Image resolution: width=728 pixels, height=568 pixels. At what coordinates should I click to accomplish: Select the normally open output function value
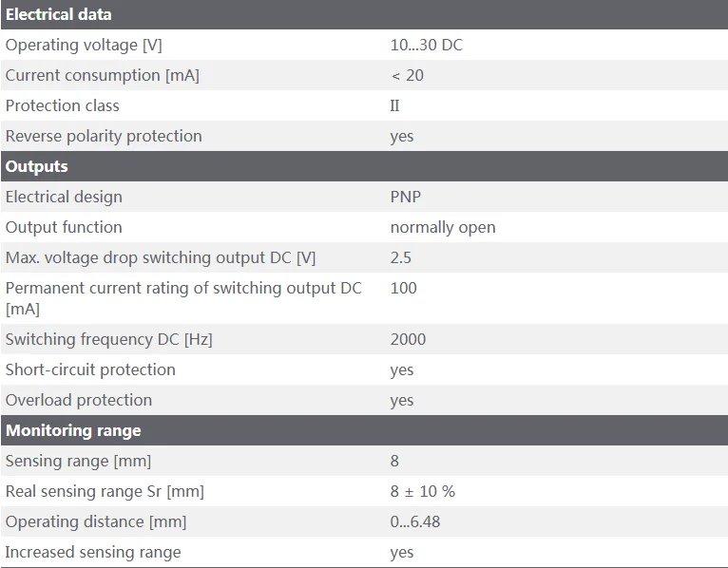[442, 227]
